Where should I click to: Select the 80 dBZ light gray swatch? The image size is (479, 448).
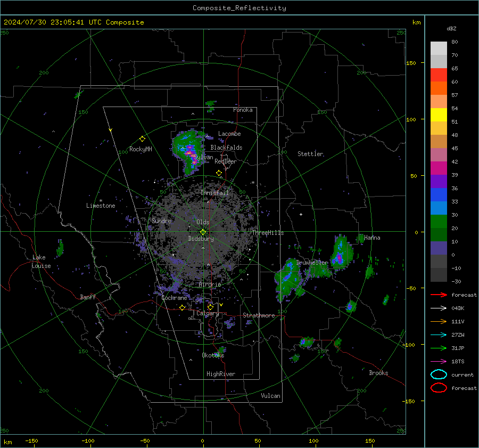439,48
